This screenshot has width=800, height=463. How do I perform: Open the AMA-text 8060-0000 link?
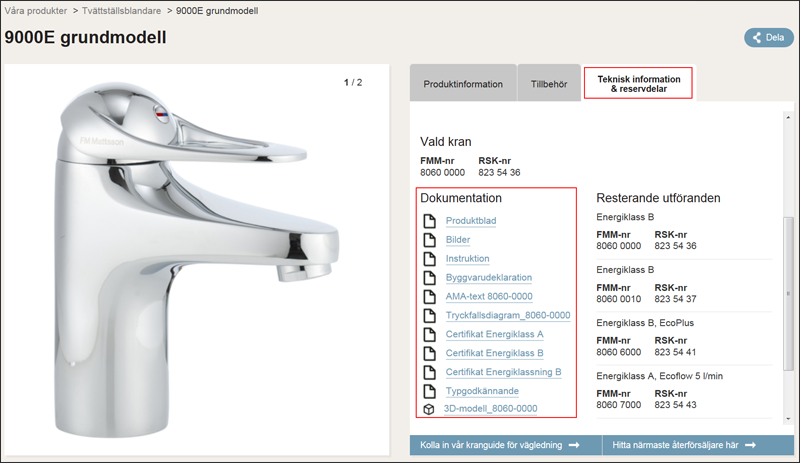point(489,296)
